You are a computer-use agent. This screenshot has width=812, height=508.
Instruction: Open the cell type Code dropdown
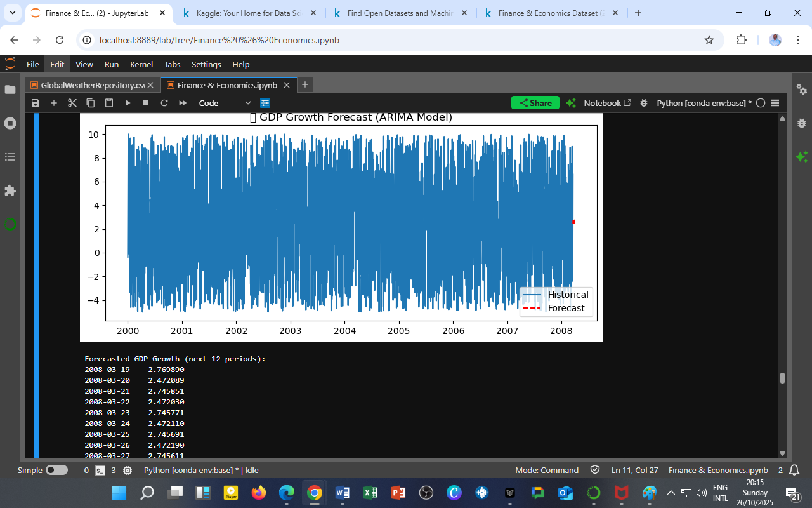[x=225, y=103]
